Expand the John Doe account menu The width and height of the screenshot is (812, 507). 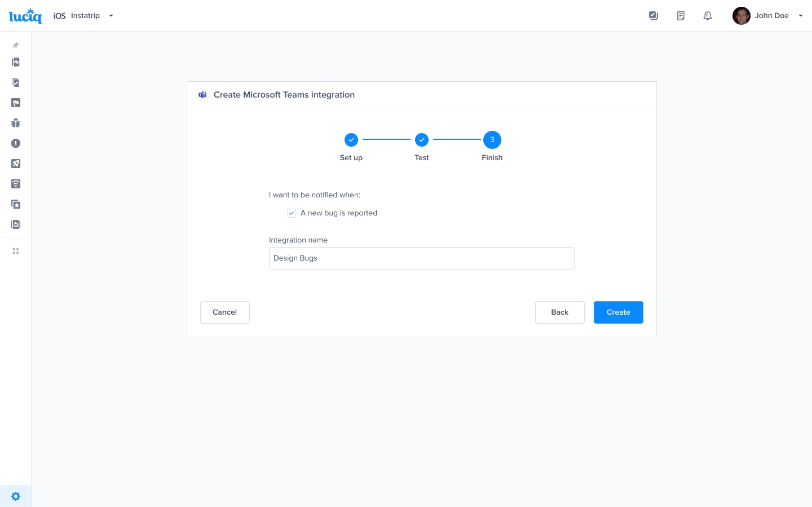(x=800, y=16)
